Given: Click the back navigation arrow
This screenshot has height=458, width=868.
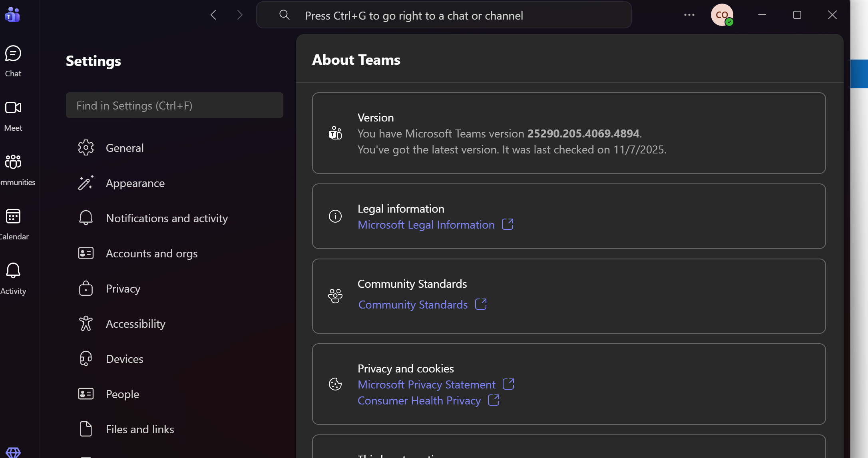Looking at the screenshot, I should [x=213, y=15].
